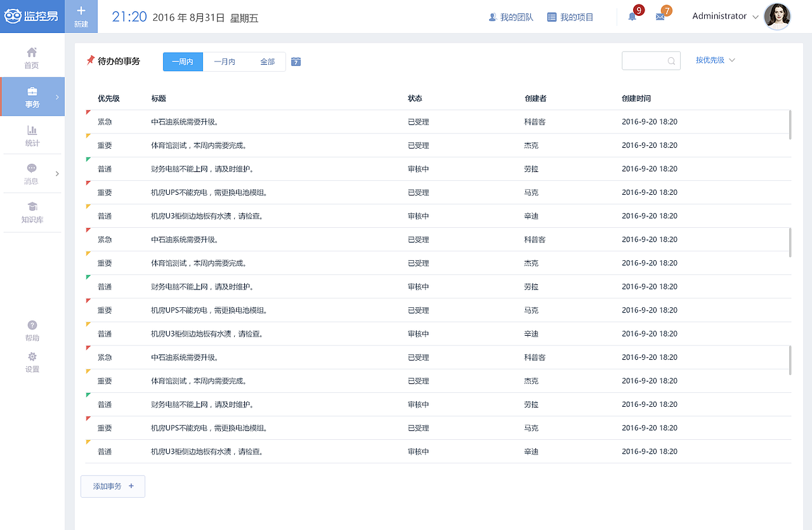The image size is (812, 530).
Task: Open the calendar date picker icon
Action: pyautogui.click(x=296, y=62)
